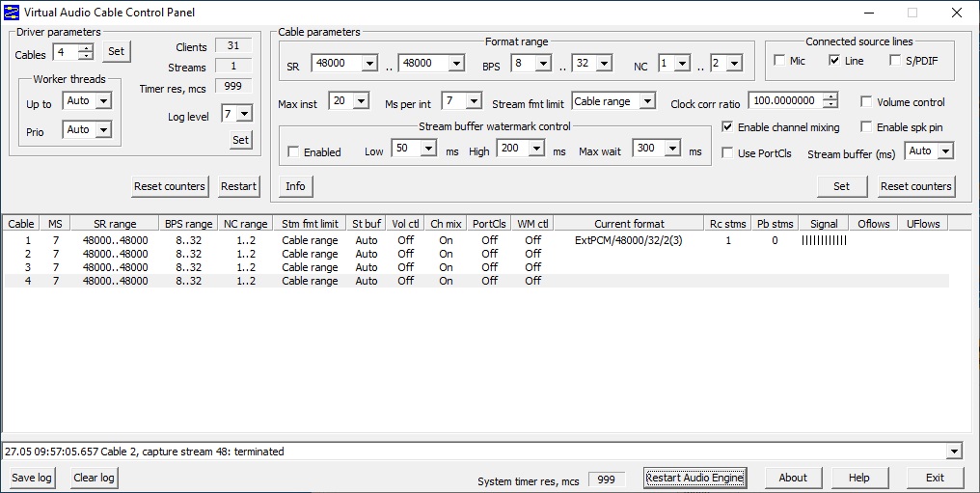Open the Ms per int dropdown
This screenshot has width=980, height=493.
[x=475, y=100]
